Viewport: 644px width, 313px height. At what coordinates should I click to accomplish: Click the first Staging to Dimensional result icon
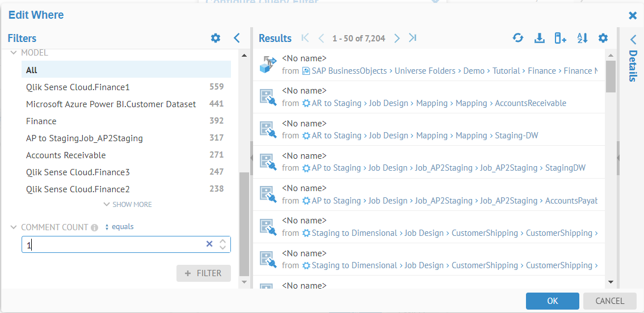(x=268, y=226)
